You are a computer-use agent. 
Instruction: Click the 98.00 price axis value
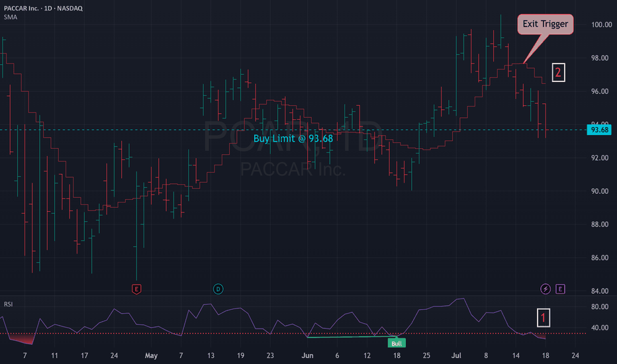(x=600, y=58)
